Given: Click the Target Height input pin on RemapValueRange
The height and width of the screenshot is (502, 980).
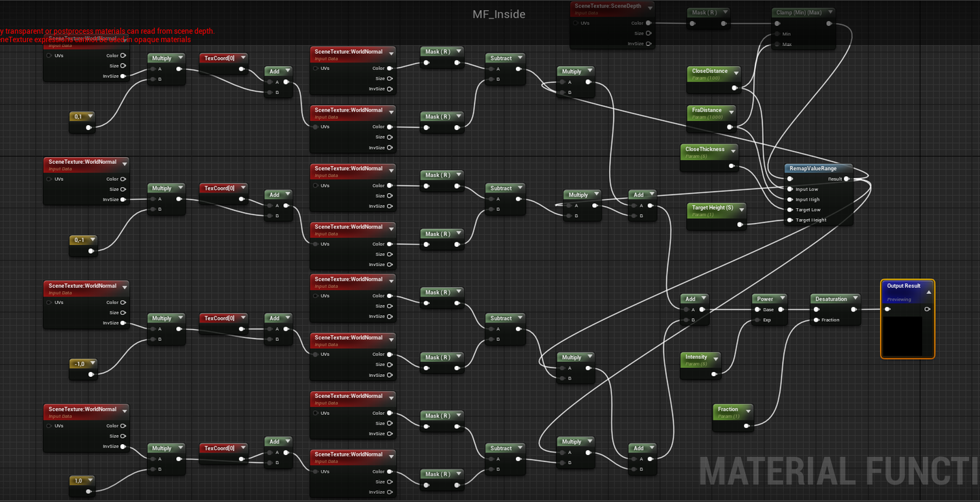Looking at the screenshot, I should [x=789, y=220].
